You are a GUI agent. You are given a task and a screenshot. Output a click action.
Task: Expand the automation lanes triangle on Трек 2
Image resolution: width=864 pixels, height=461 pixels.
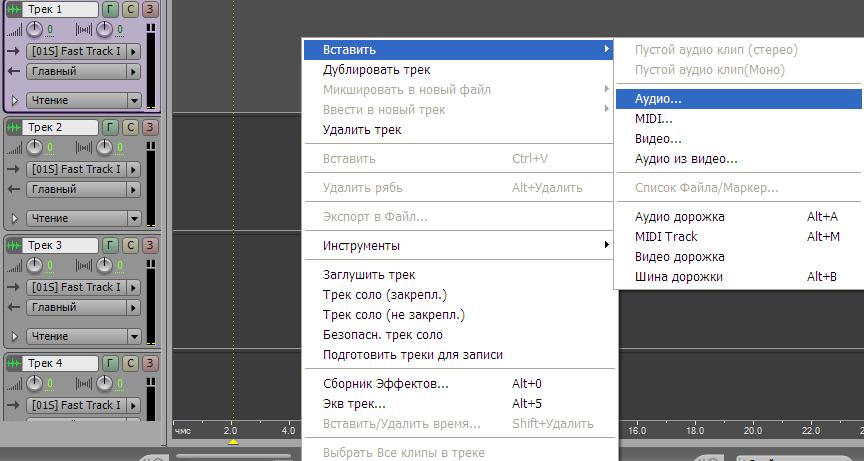[x=14, y=219]
